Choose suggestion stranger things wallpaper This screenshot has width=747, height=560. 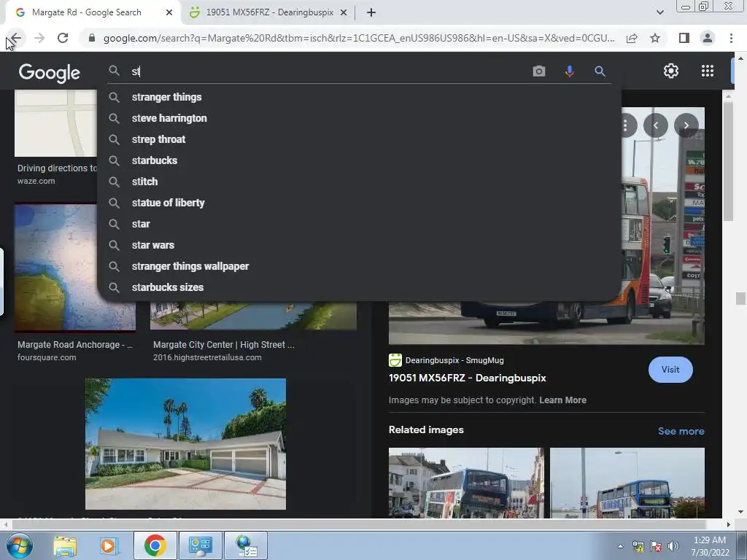coord(360,266)
